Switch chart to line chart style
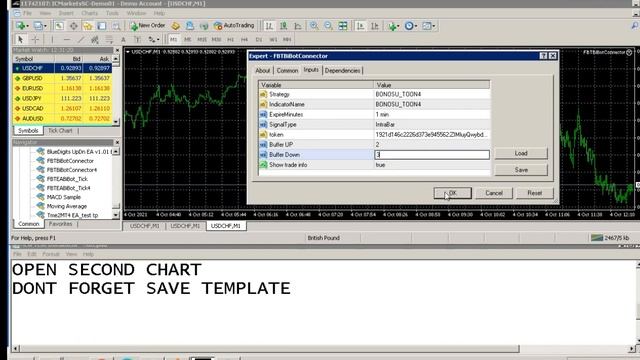 298,26
